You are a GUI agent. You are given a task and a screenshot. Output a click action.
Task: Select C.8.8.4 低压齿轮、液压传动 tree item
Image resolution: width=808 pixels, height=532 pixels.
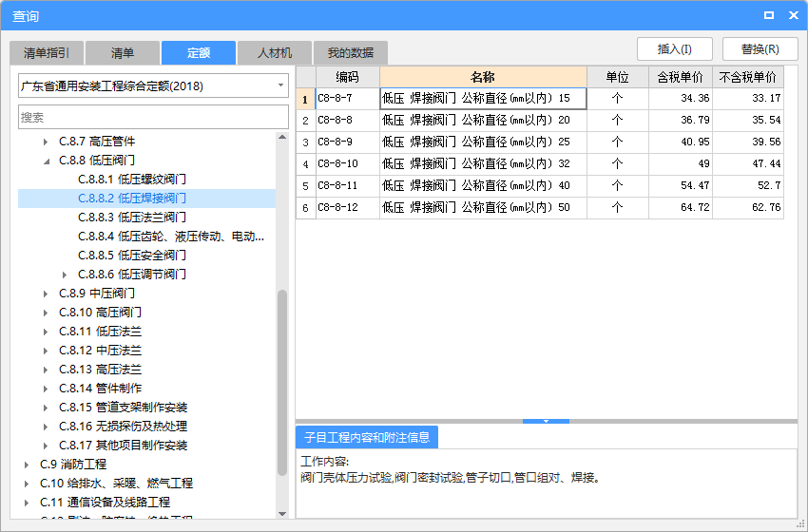tap(171, 237)
